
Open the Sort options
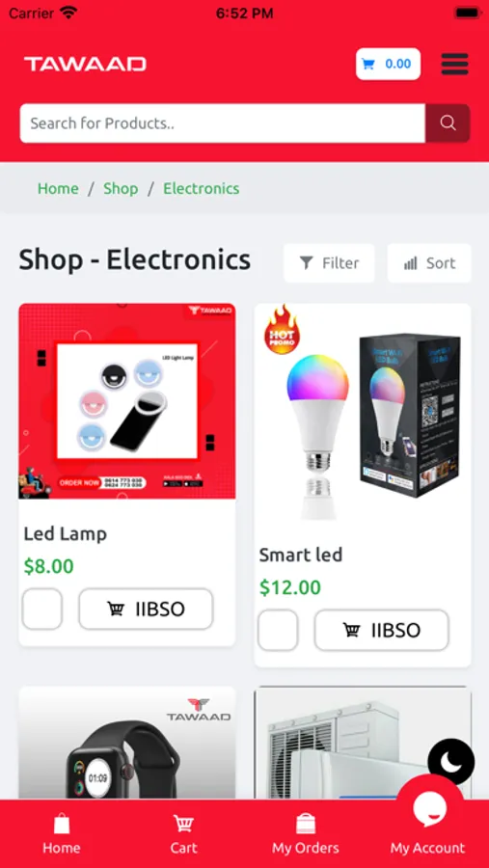click(429, 263)
